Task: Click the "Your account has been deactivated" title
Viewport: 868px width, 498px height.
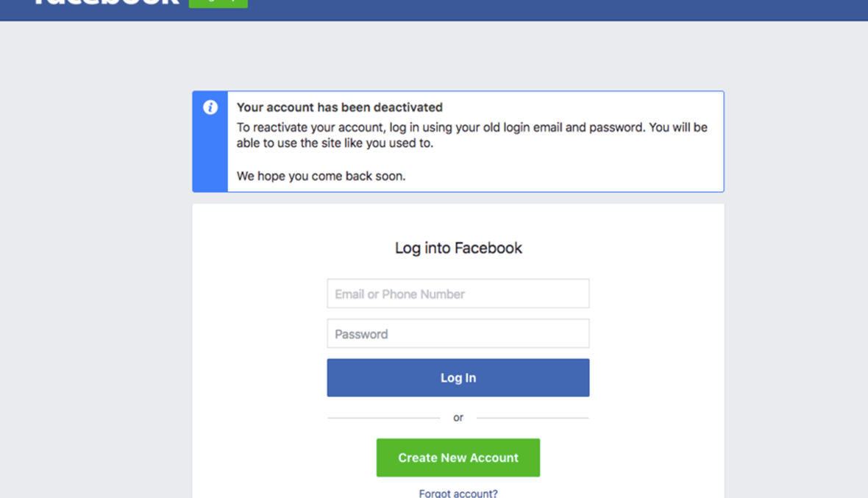Action: (x=339, y=107)
